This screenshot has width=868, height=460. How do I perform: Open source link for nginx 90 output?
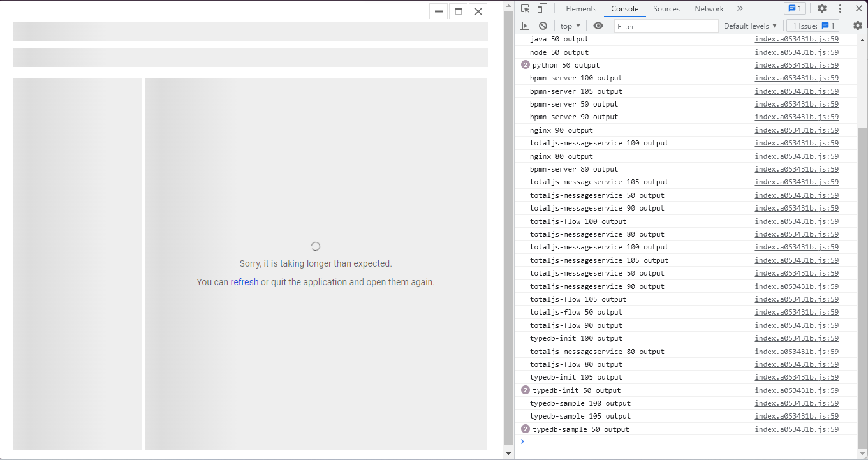(797, 130)
